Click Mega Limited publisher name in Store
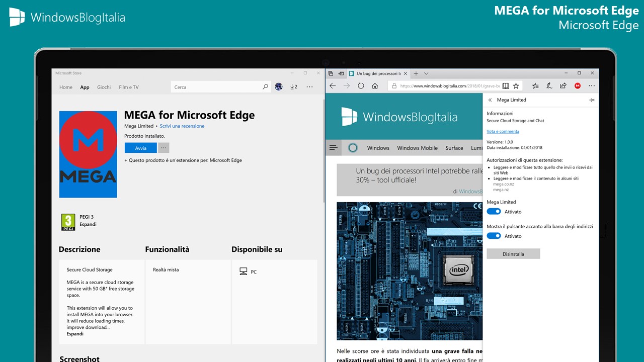 (139, 126)
